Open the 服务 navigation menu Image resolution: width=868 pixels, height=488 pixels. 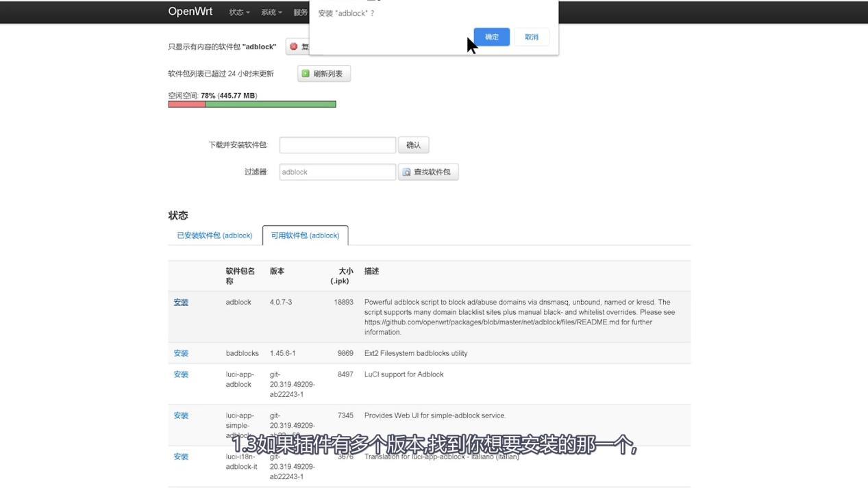point(301,12)
